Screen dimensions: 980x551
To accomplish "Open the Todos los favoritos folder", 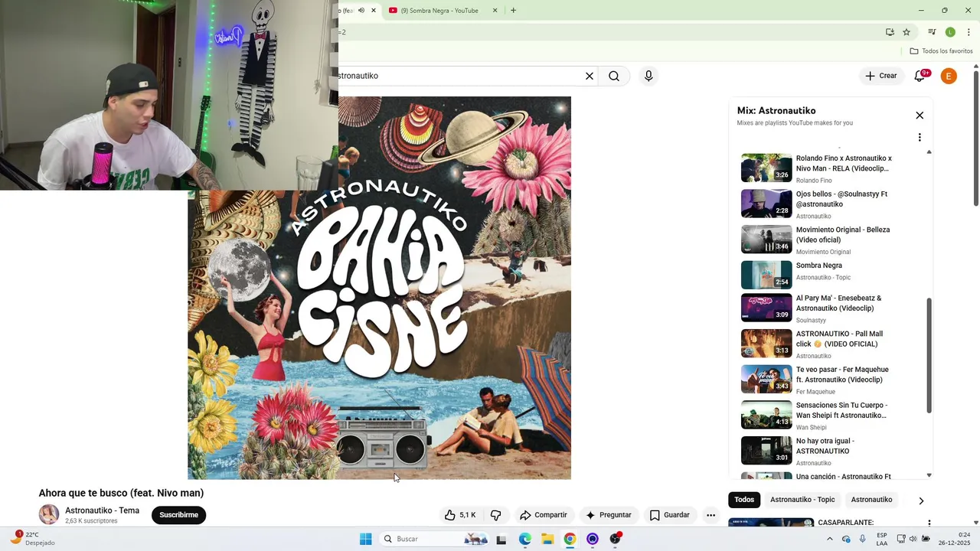I will [x=941, y=51].
